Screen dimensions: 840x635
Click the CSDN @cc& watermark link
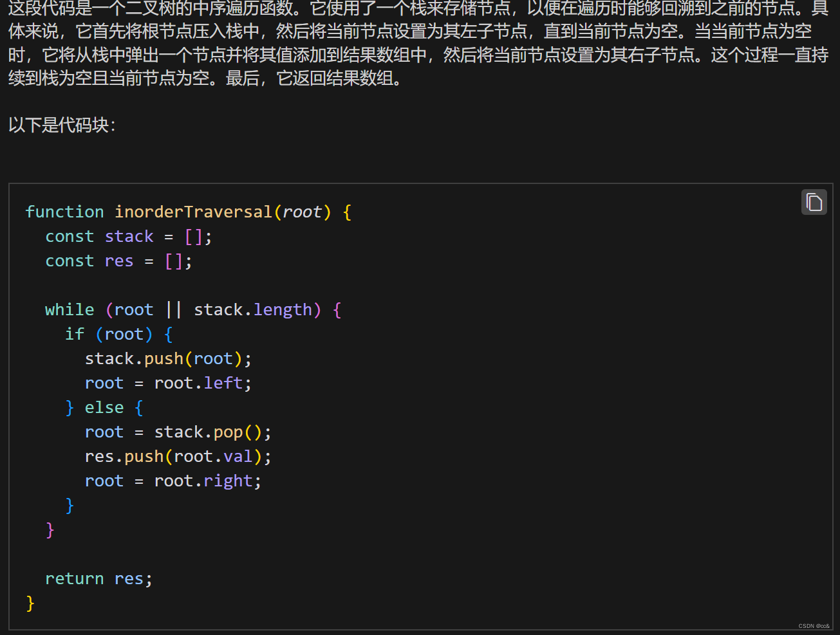tap(812, 625)
